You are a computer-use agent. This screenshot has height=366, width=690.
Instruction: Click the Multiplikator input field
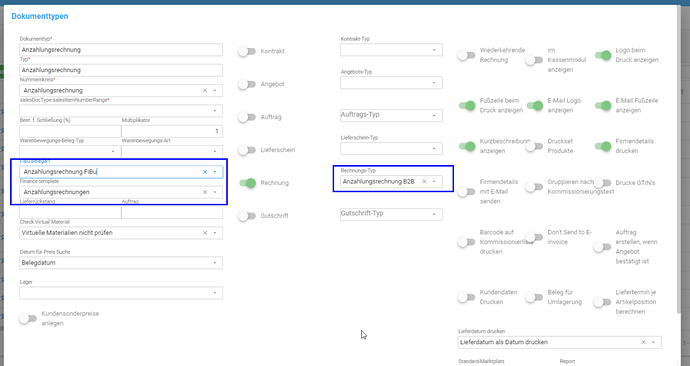[172, 131]
